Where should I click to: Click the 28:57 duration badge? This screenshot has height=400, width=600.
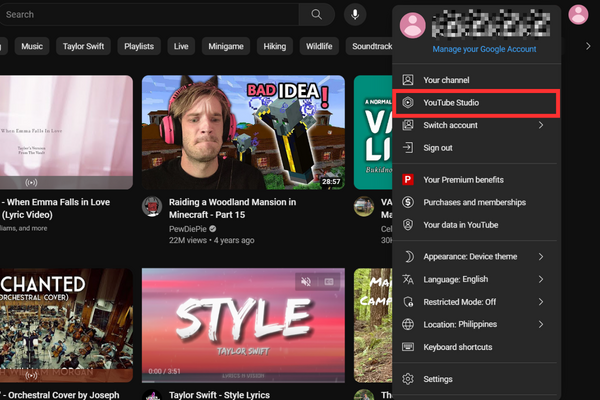tap(331, 181)
